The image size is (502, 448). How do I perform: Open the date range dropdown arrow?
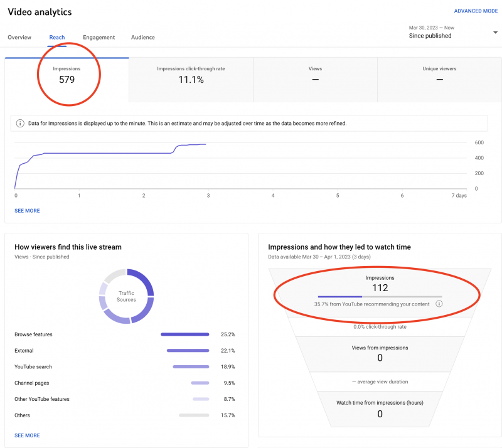496,33
